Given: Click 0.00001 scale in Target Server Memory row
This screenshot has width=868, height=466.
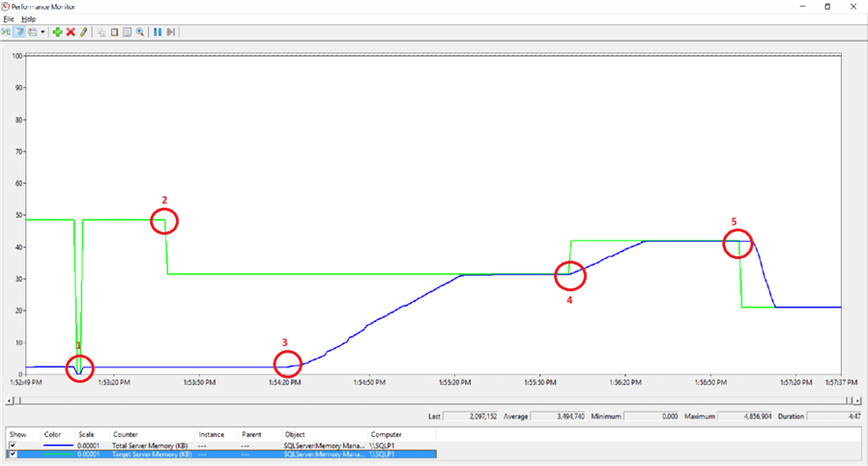Looking at the screenshot, I should 88,454.
